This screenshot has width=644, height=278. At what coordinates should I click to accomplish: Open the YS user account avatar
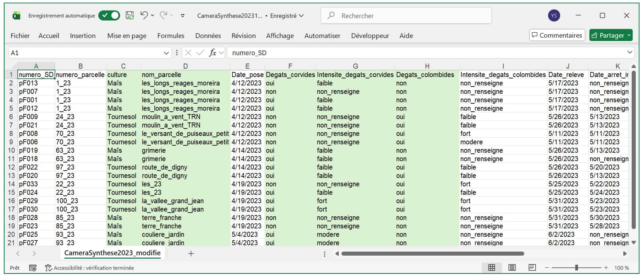click(554, 15)
